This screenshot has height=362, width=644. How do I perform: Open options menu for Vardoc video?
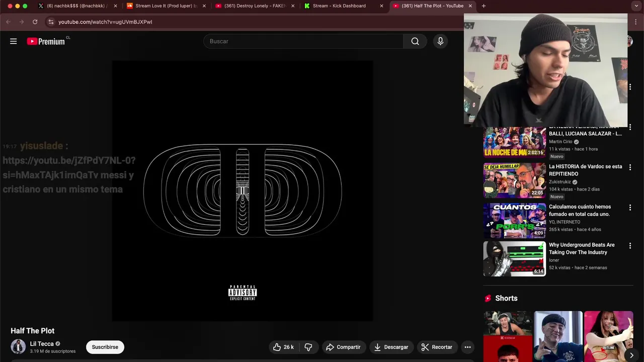coord(630,167)
